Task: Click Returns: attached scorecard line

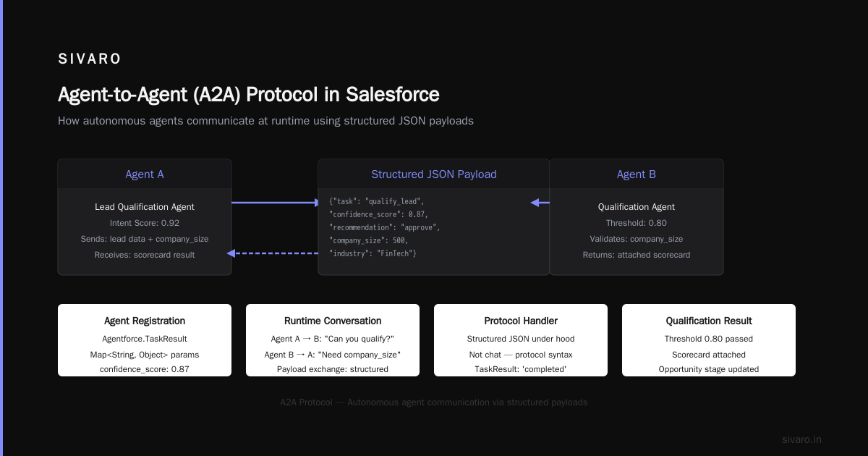Action: [x=637, y=255]
